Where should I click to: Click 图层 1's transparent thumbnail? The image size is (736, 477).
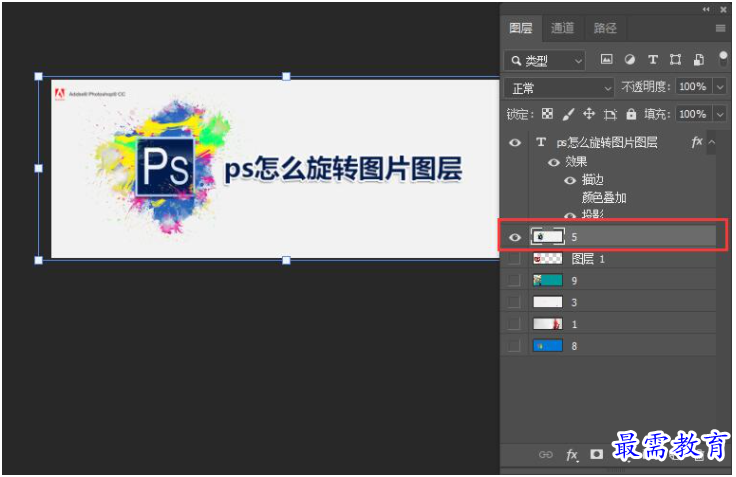pos(548,258)
